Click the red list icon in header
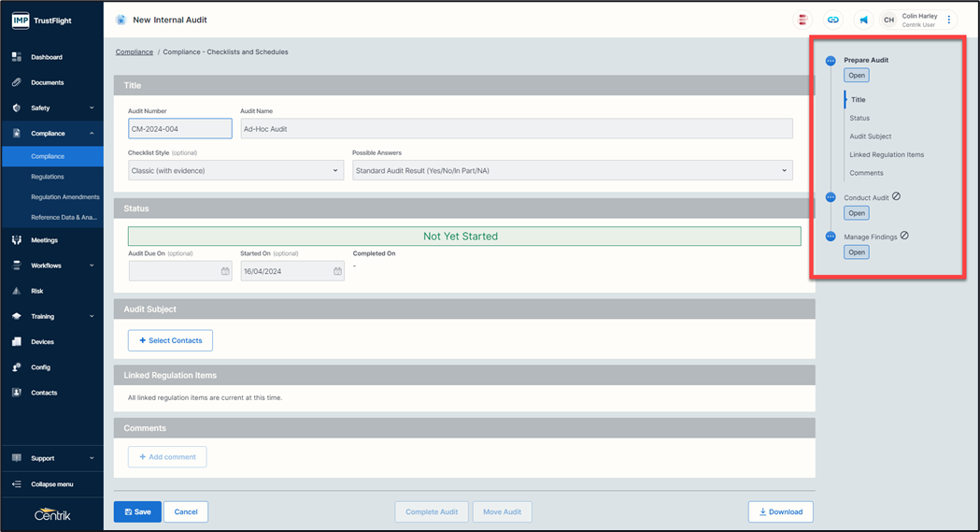 [x=802, y=20]
